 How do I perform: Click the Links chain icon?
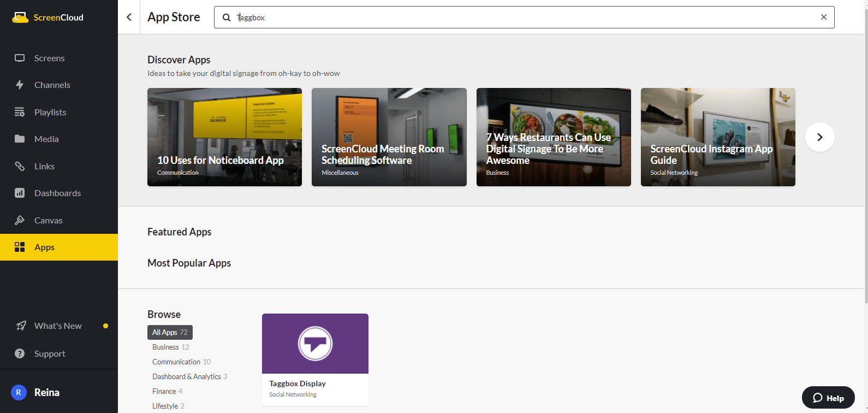(x=20, y=166)
